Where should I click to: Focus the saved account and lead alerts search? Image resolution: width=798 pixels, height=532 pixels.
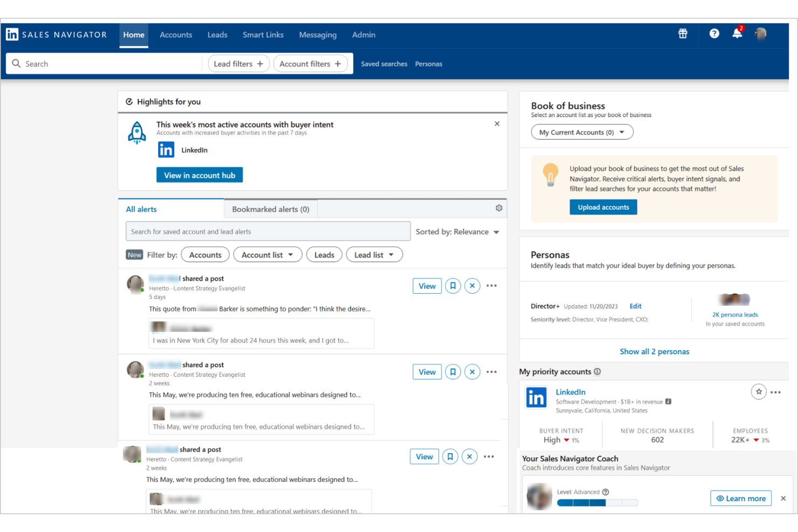tap(268, 232)
